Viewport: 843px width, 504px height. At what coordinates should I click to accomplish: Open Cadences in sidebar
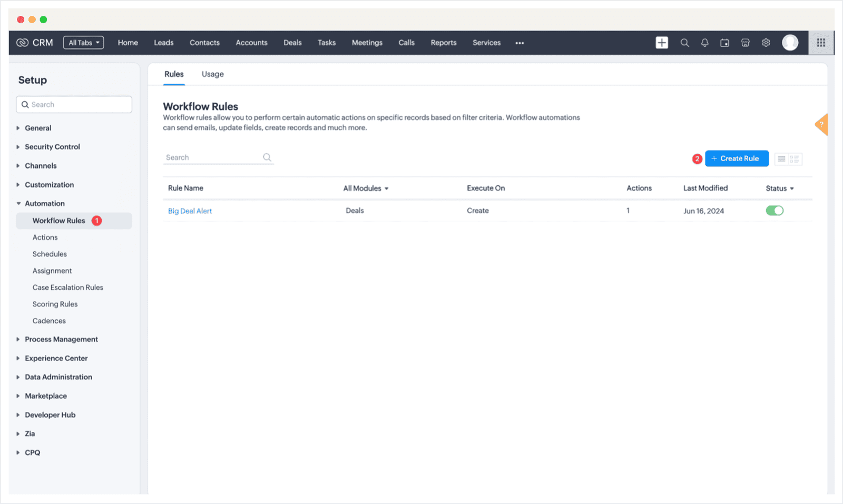tap(49, 321)
